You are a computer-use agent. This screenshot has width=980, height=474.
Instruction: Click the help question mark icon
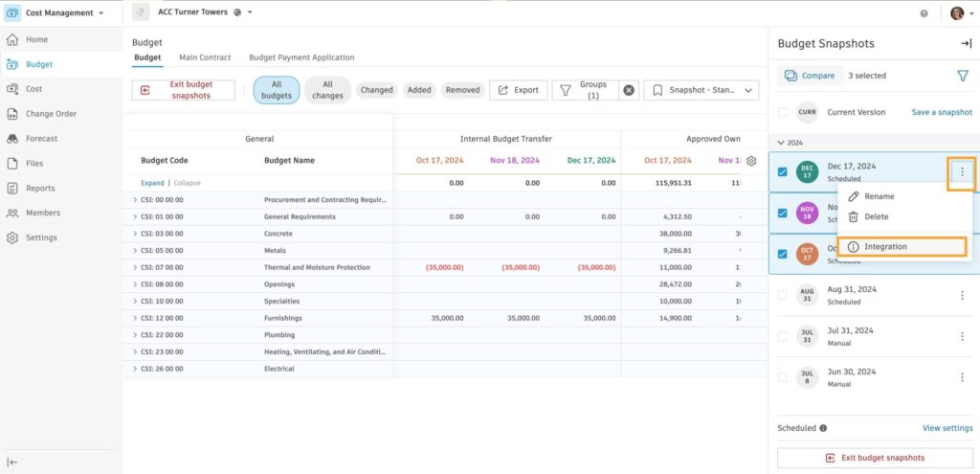click(x=924, y=13)
